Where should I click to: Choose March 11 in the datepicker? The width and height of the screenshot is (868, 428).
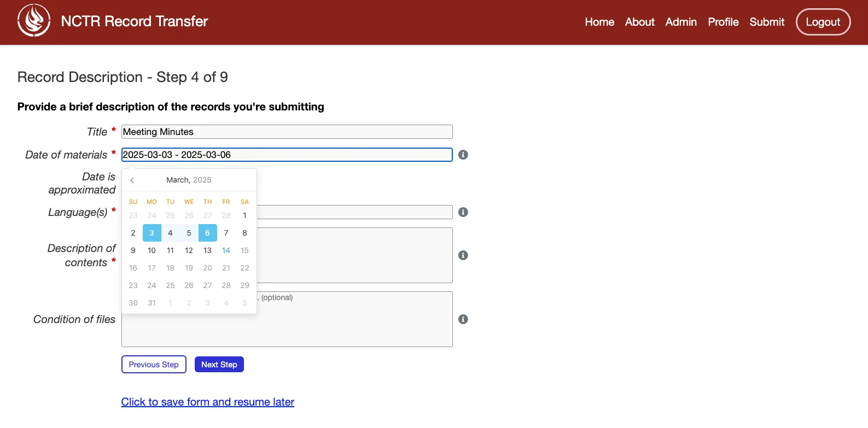coord(170,250)
